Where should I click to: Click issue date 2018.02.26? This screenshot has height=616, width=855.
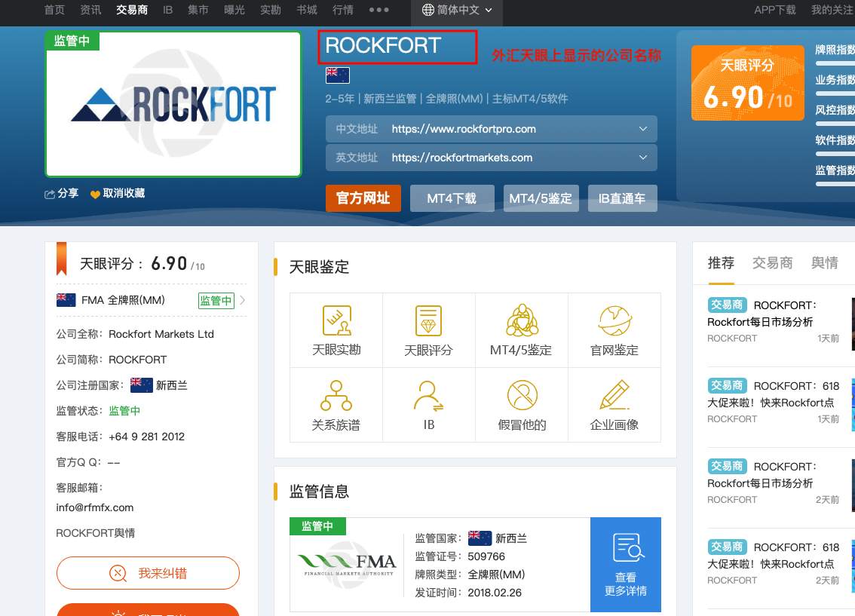click(x=495, y=593)
